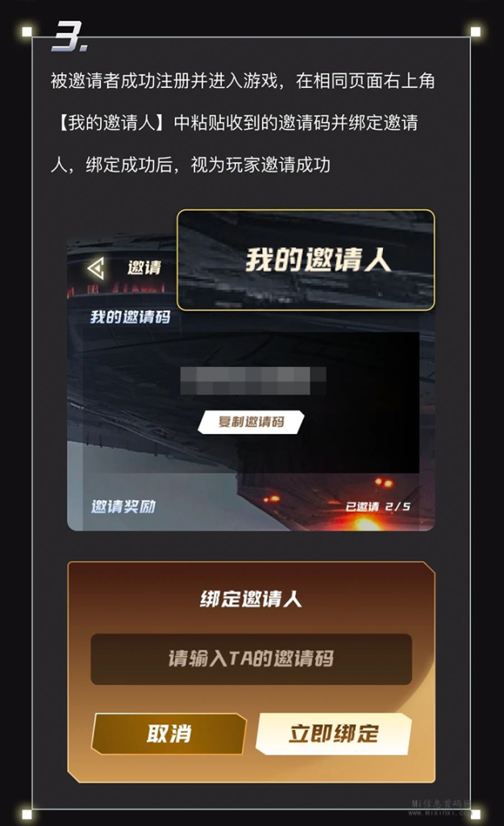Click the glowing bottom-left corner marker

pyautogui.click(x=27, y=815)
